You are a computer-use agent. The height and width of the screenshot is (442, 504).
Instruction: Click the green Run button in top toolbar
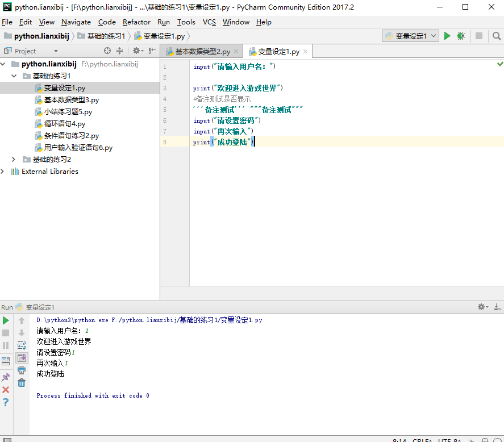(447, 36)
